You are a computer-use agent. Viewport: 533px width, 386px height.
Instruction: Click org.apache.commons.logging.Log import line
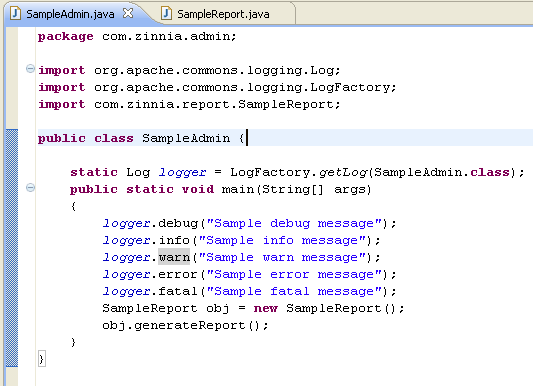pyautogui.click(x=189, y=70)
